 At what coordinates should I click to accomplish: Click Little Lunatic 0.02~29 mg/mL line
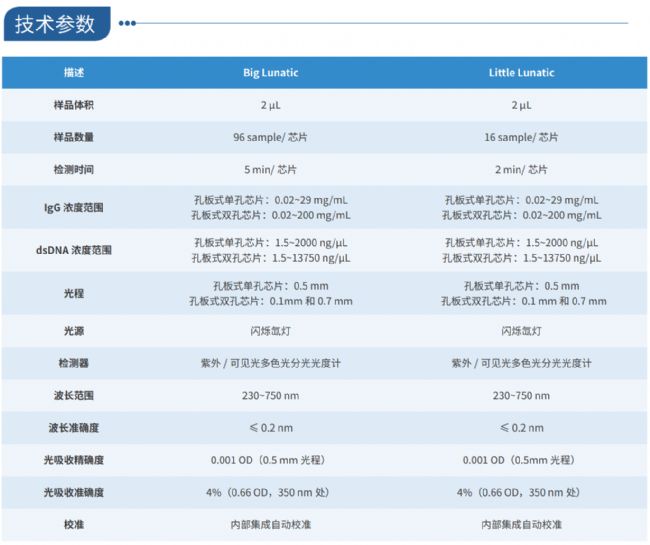tap(521, 200)
